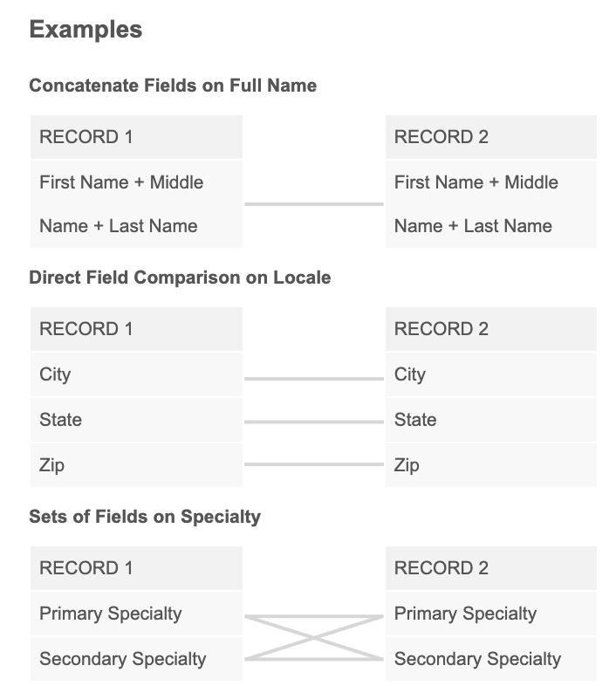
Task: Select the "Concatenate Fields on Full Name" title
Action: point(173,86)
